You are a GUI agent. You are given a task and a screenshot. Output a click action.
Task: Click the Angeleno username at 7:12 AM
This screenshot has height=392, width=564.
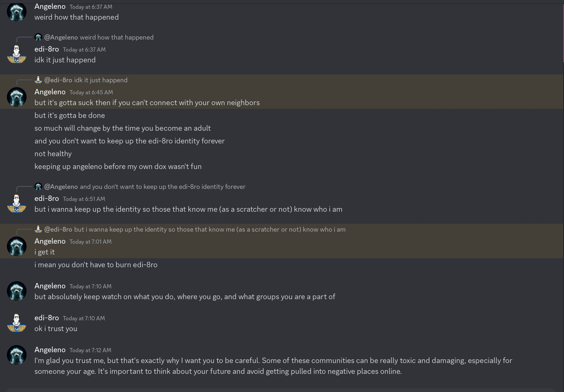pos(50,350)
